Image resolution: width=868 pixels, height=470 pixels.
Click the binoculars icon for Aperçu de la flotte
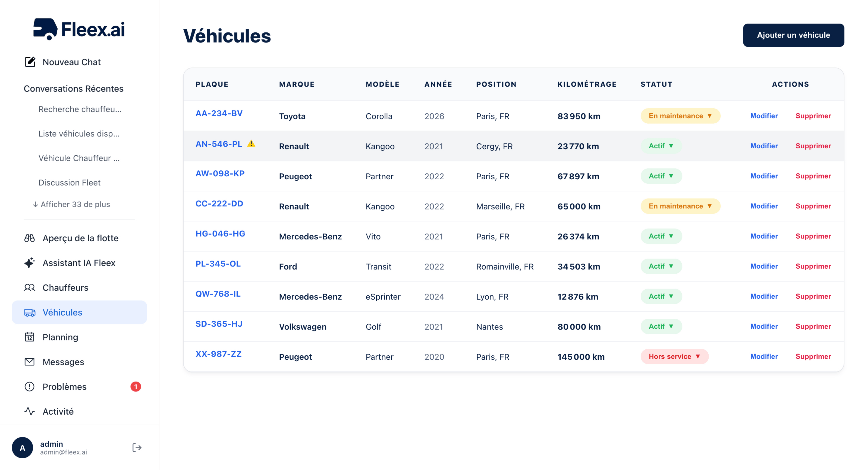click(x=30, y=238)
